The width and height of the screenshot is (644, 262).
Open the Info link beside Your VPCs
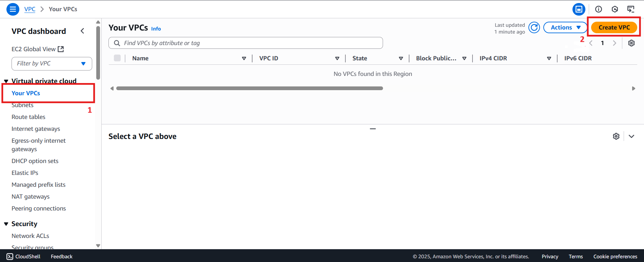pos(156,29)
